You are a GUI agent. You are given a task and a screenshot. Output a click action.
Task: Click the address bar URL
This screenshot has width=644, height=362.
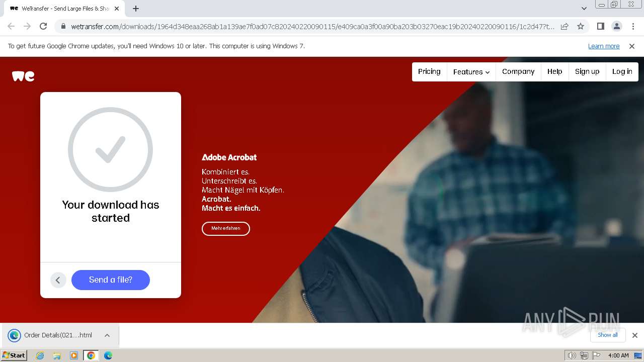point(312,26)
